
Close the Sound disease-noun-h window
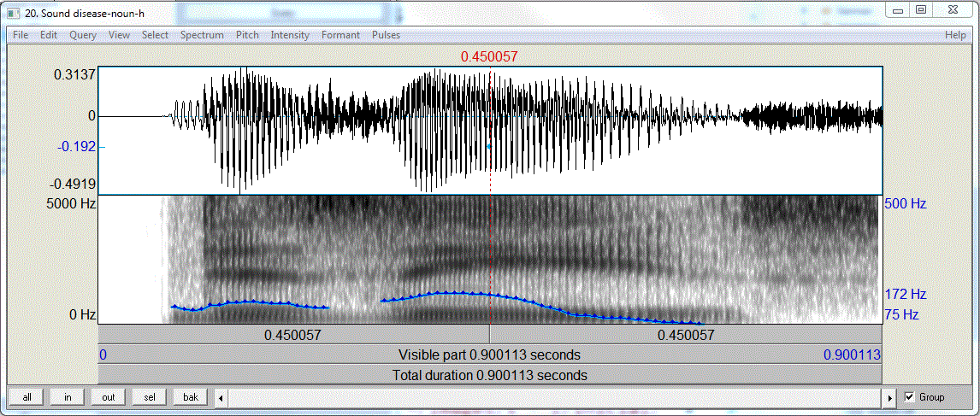pyautogui.click(x=953, y=10)
